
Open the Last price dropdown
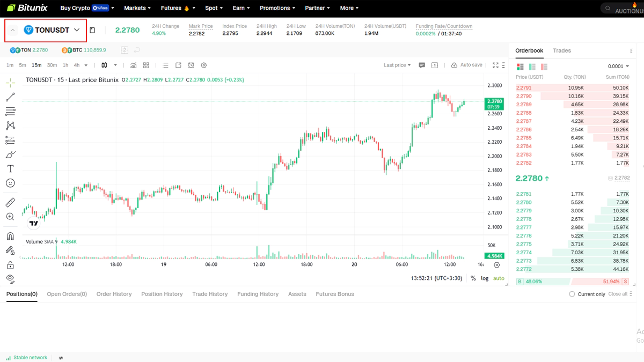[x=397, y=64]
